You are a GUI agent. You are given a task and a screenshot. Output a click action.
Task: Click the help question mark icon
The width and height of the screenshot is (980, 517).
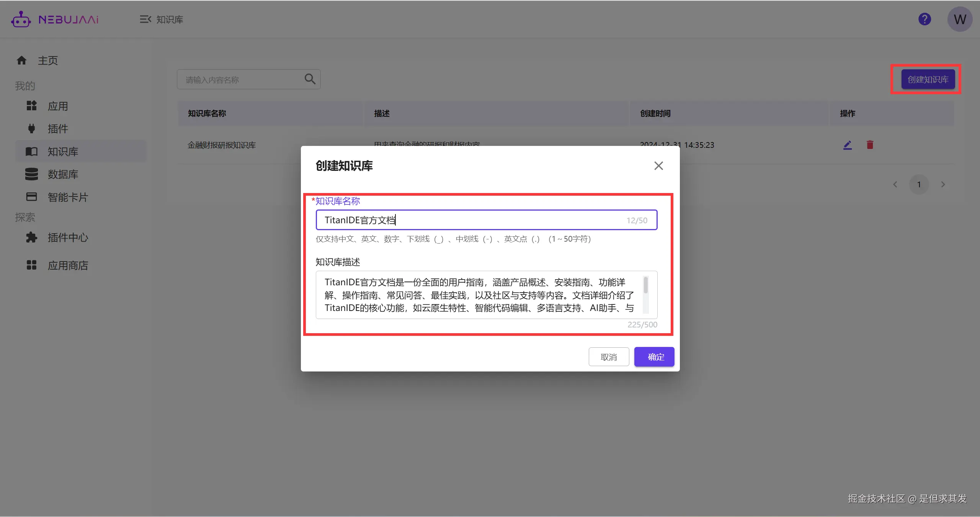[x=924, y=19]
